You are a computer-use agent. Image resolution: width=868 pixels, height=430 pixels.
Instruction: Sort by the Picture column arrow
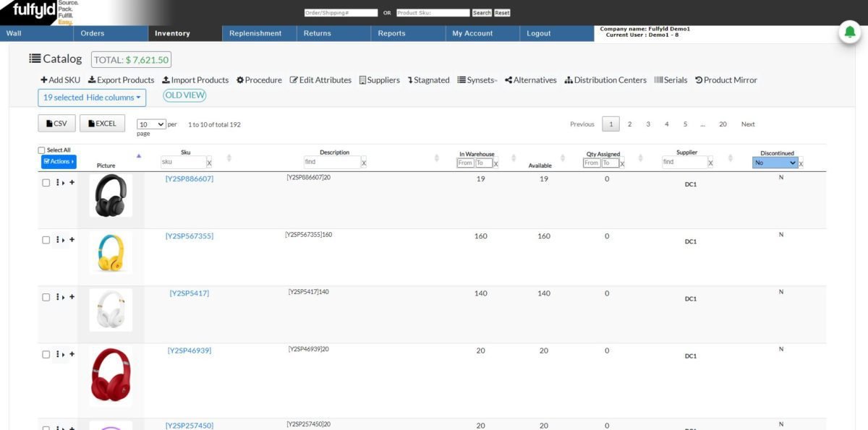coord(139,156)
